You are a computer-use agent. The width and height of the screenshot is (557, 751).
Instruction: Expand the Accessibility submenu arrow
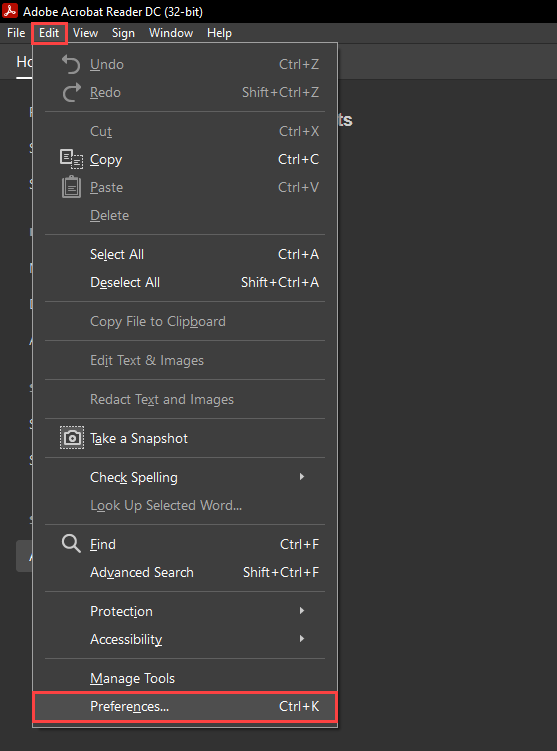(x=302, y=638)
